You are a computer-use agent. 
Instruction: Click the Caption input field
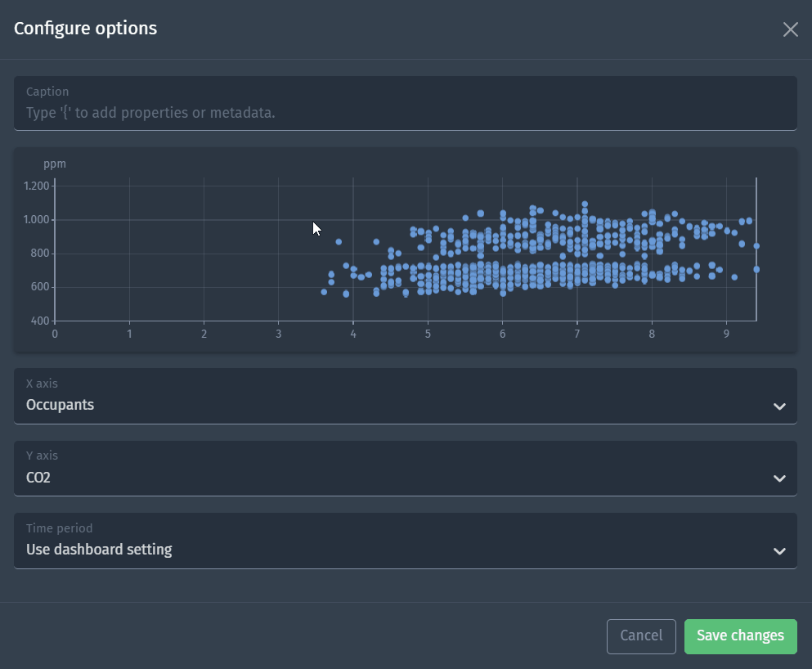405,112
